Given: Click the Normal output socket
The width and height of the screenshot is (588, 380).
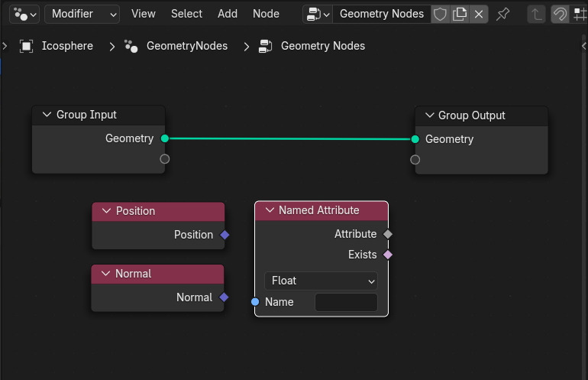Looking at the screenshot, I should (x=224, y=297).
